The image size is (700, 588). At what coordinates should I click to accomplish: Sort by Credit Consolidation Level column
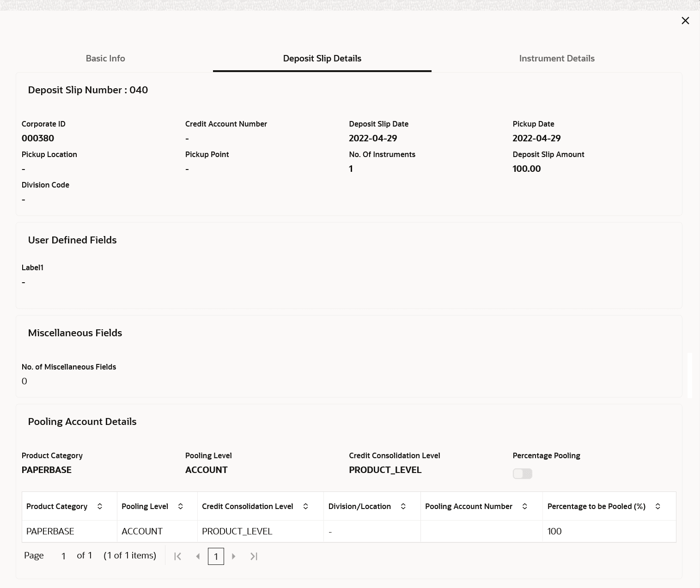click(305, 507)
